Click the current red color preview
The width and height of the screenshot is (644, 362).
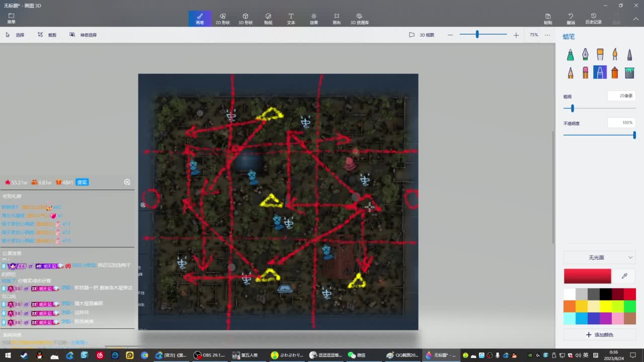pos(587,276)
